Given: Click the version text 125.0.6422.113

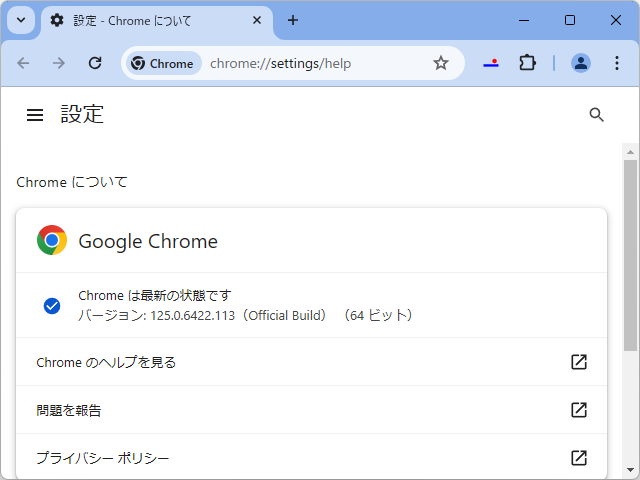Looking at the screenshot, I should coord(193,316).
